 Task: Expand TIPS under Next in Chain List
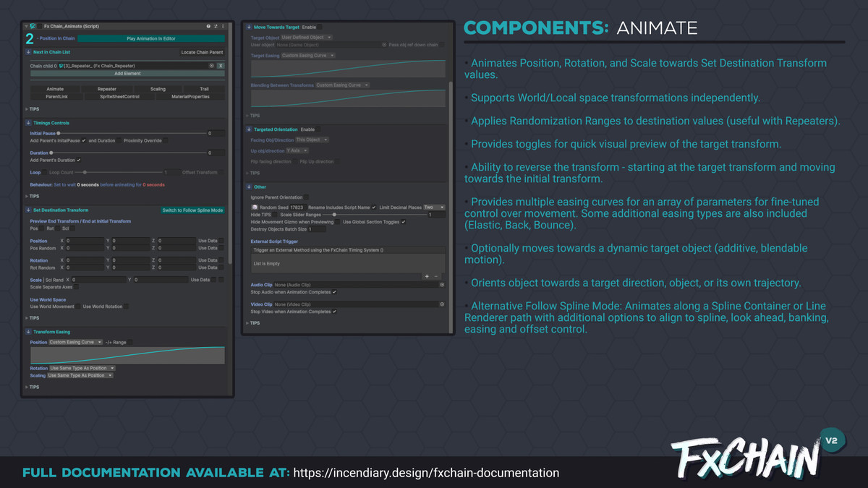click(x=32, y=109)
